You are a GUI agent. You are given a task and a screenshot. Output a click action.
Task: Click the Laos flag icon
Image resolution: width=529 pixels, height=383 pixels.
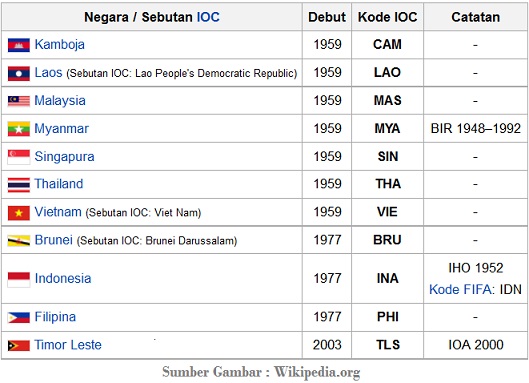(x=19, y=73)
